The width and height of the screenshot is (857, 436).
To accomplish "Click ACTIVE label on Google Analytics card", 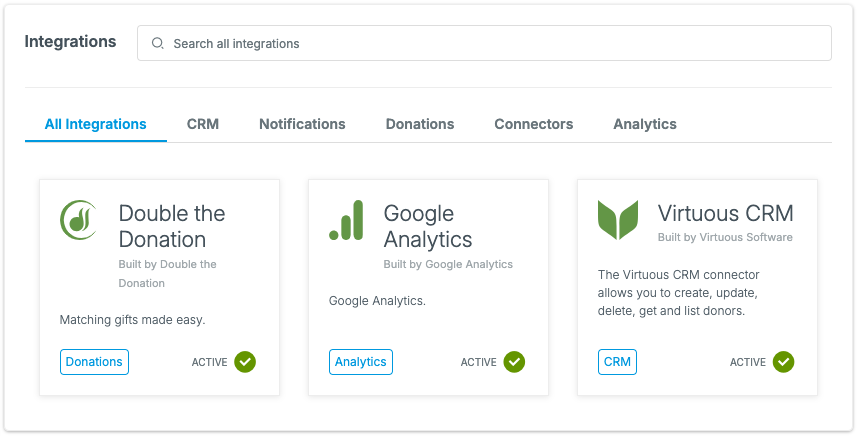I will coord(478,362).
